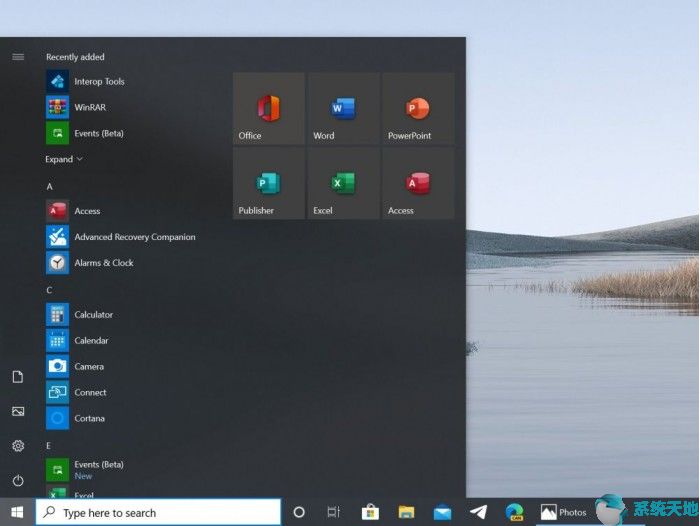The height and width of the screenshot is (526, 700).
Task: Open the Documents shortcut in Start sidebar
Action: [18, 377]
